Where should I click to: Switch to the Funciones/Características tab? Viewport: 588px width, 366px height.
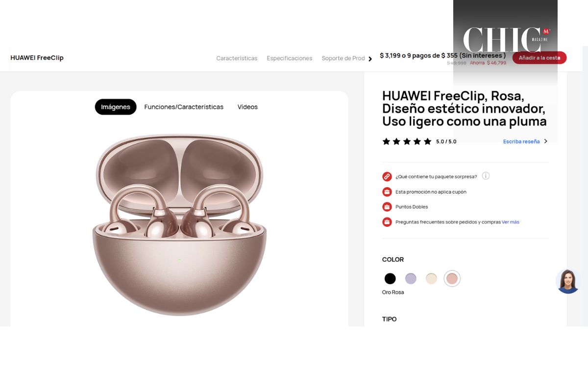coord(184,107)
